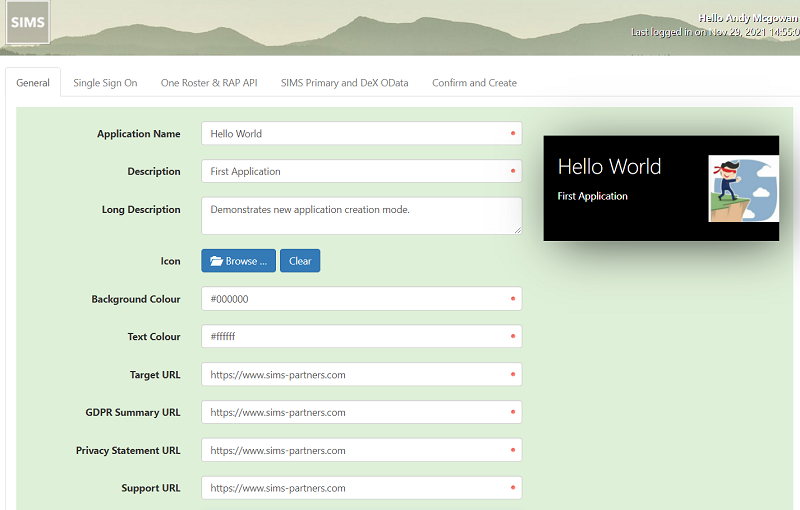Open the Confirm and Create tab
The width and height of the screenshot is (800, 510).
[474, 83]
